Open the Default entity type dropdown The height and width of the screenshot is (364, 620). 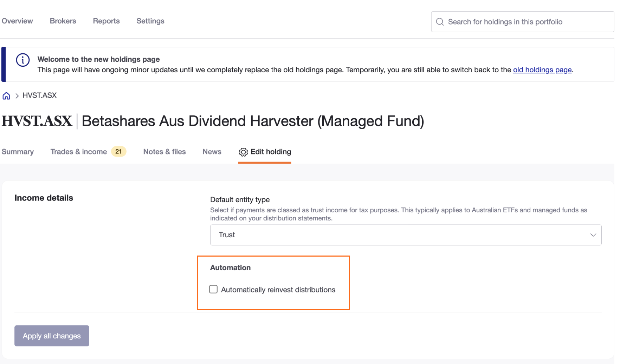tap(406, 235)
